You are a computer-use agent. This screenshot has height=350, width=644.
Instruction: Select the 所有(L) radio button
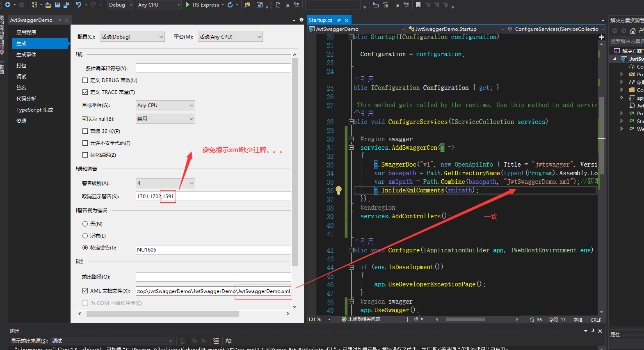click(85, 236)
